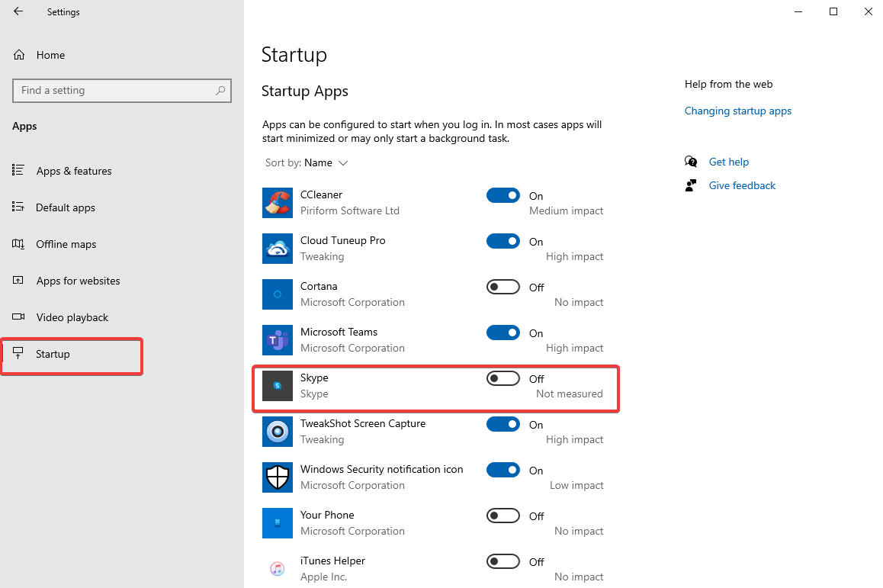Click the CCleaner app icon
Image resolution: width=883 pixels, height=588 pixels.
coord(277,203)
